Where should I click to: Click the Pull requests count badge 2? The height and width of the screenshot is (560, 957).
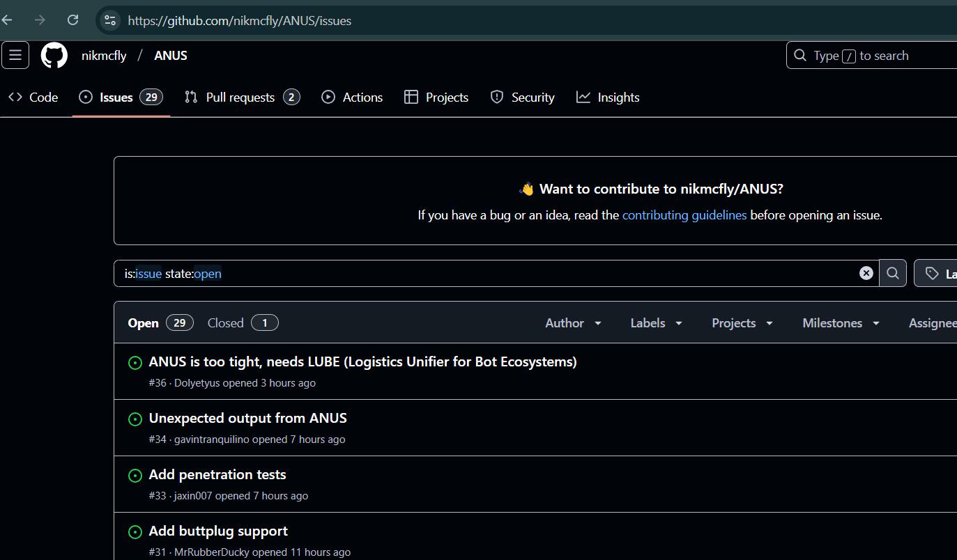(x=291, y=98)
